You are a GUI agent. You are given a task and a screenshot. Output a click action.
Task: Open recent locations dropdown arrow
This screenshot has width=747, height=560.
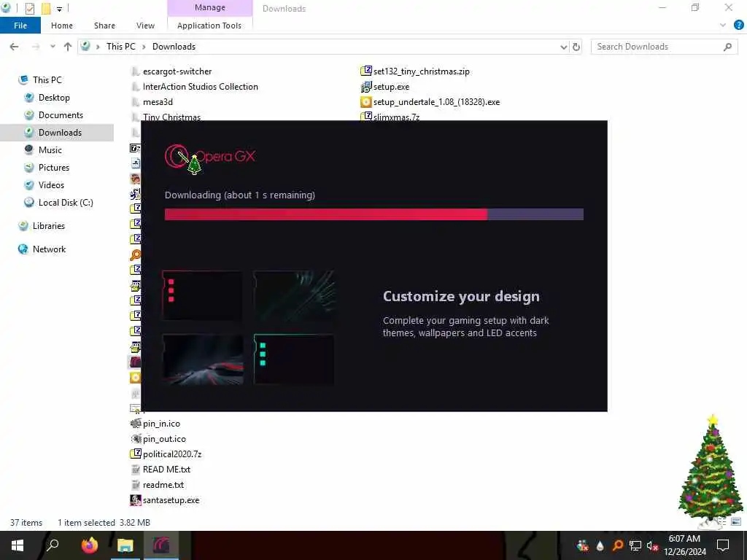53,47
